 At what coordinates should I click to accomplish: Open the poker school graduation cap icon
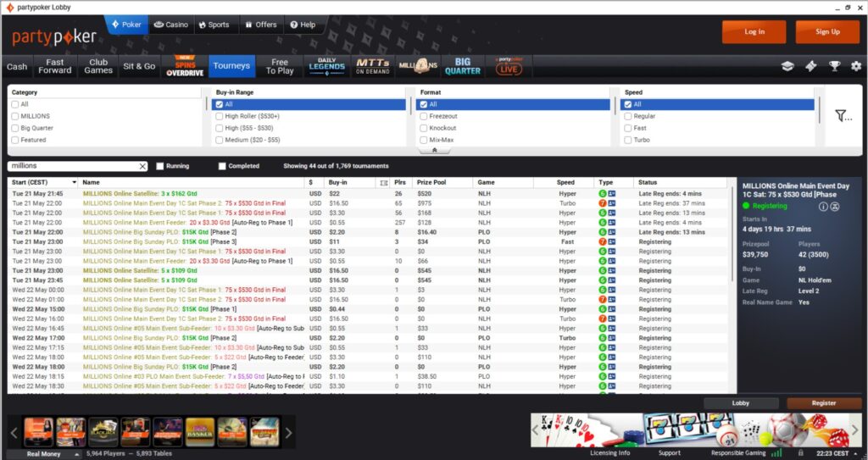pyautogui.click(x=787, y=66)
